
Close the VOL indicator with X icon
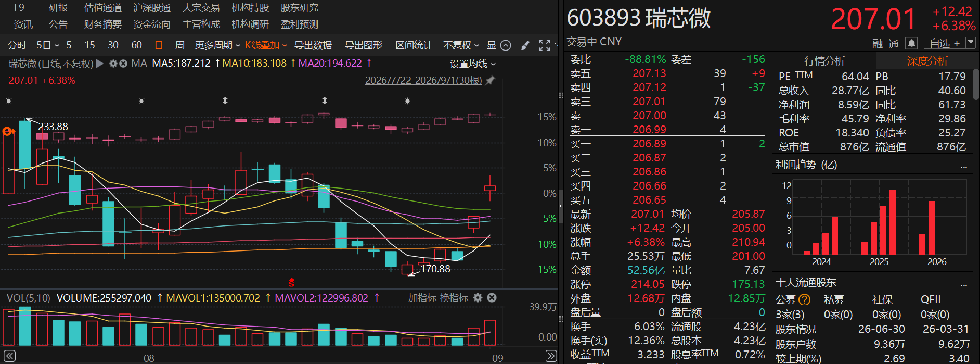tap(492, 297)
